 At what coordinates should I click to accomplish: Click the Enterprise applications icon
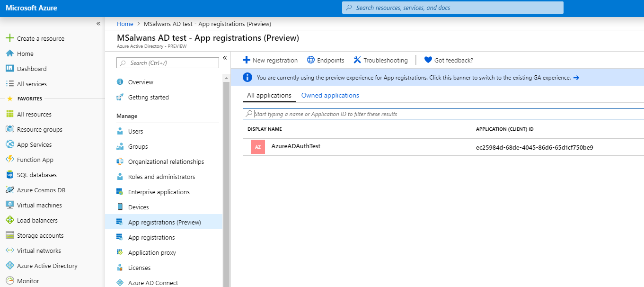120,192
